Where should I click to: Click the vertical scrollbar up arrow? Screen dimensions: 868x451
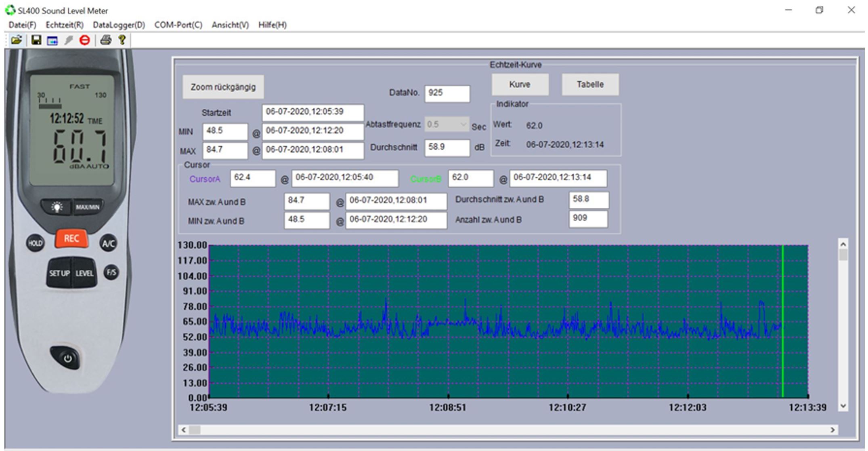(x=843, y=244)
